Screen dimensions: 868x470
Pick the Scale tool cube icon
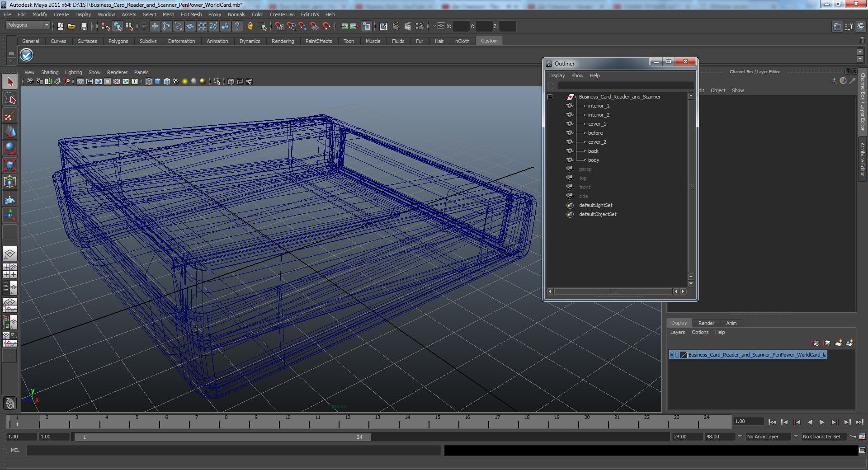(10, 165)
